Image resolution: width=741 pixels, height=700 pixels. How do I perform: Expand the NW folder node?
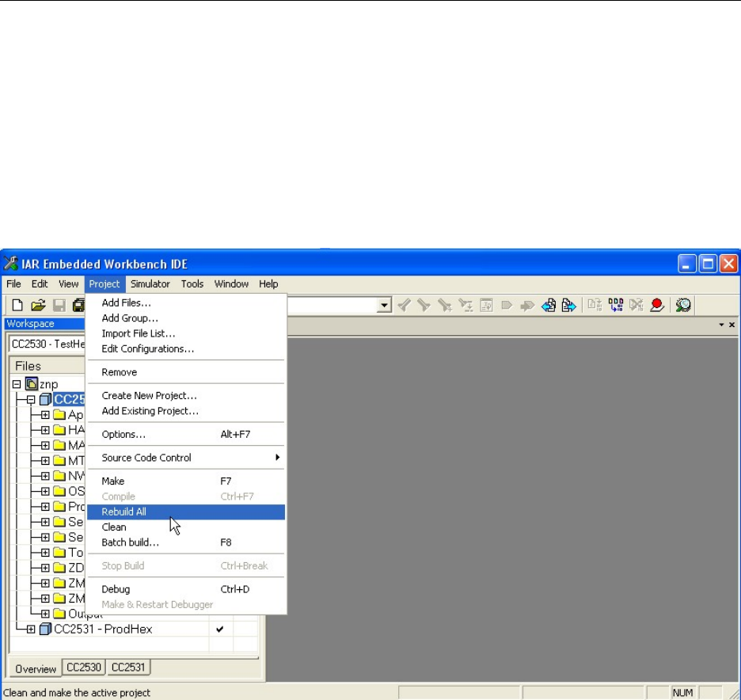click(45, 476)
